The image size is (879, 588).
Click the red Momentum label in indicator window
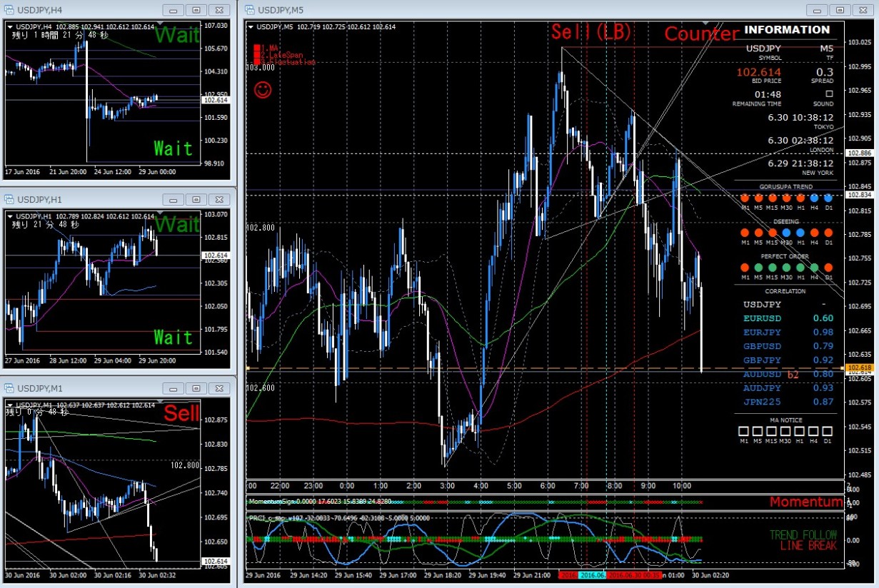pos(805,502)
